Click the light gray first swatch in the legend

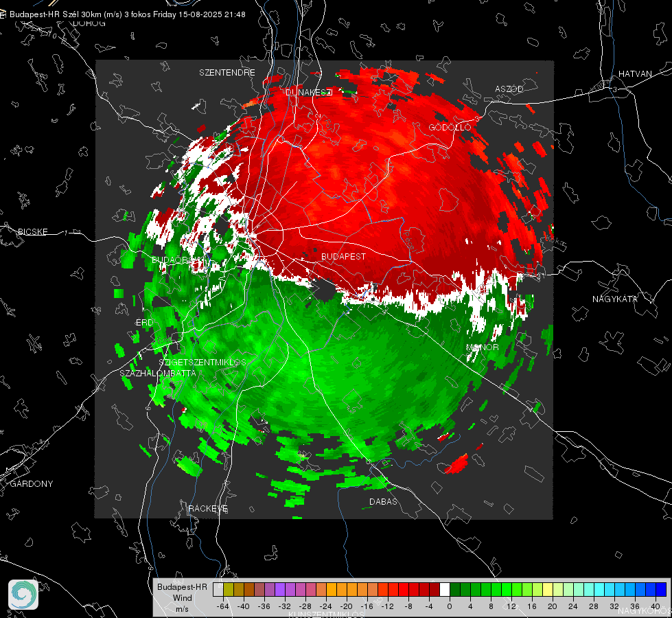coord(218,590)
